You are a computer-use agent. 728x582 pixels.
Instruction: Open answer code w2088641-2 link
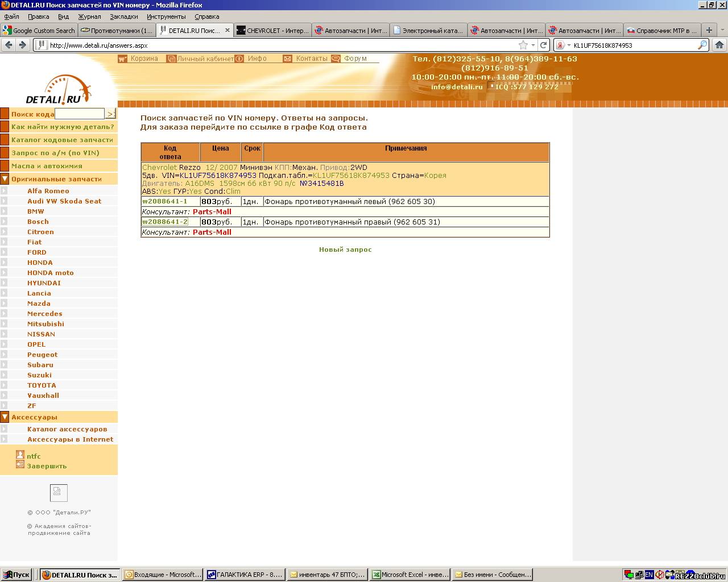pos(165,222)
